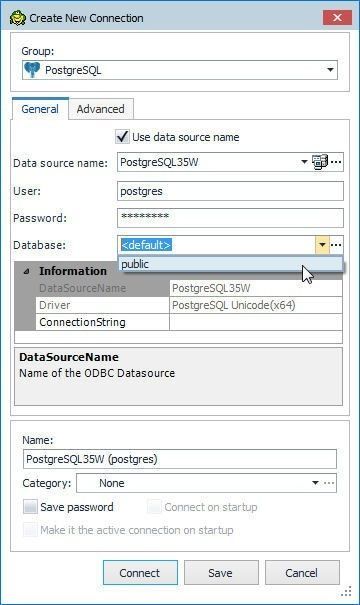Open the ODBC data source manager icon

point(320,162)
